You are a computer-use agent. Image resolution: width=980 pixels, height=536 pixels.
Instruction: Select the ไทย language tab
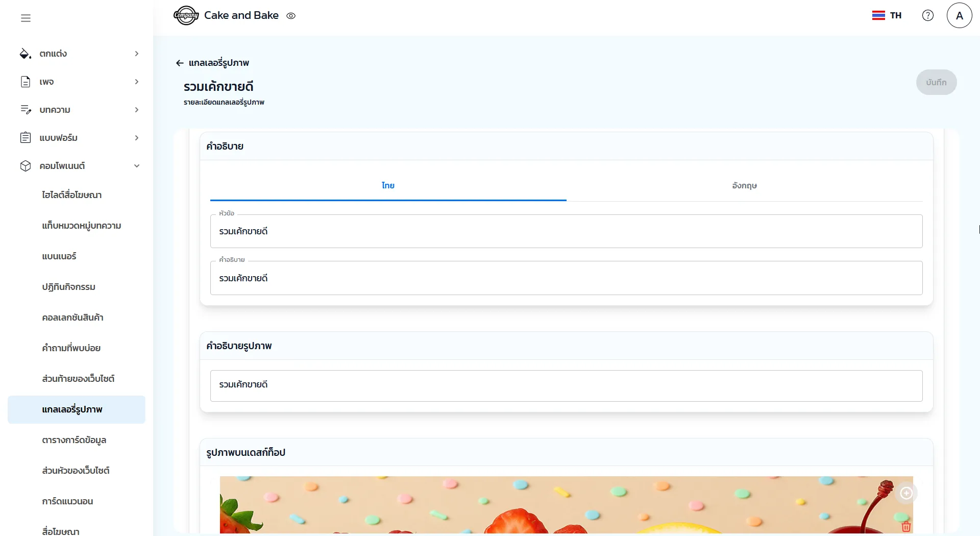tap(388, 186)
